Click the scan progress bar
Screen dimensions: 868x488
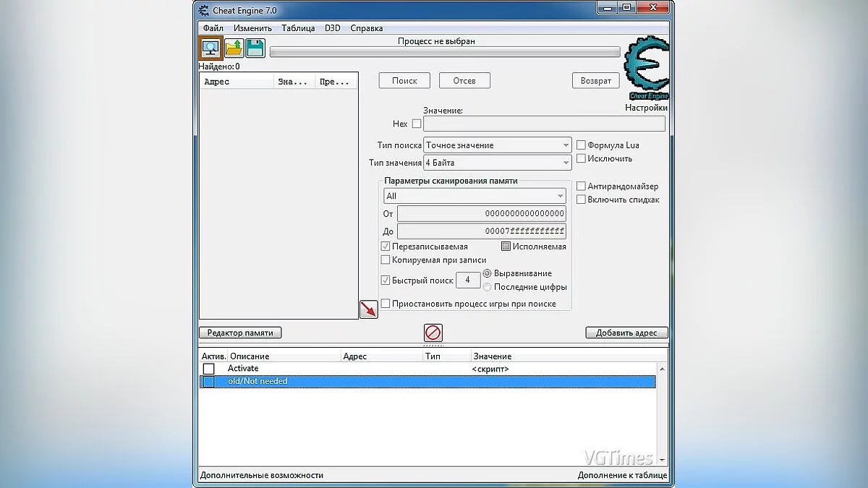coord(445,52)
